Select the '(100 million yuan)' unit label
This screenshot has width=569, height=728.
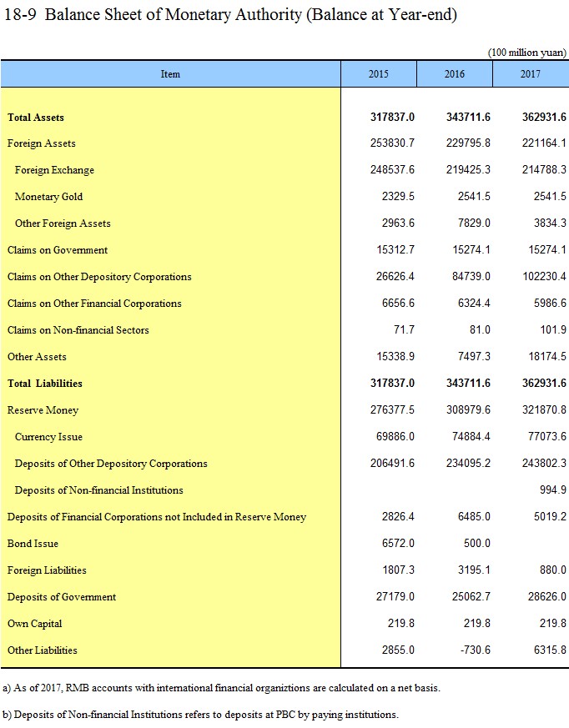tap(527, 53)
